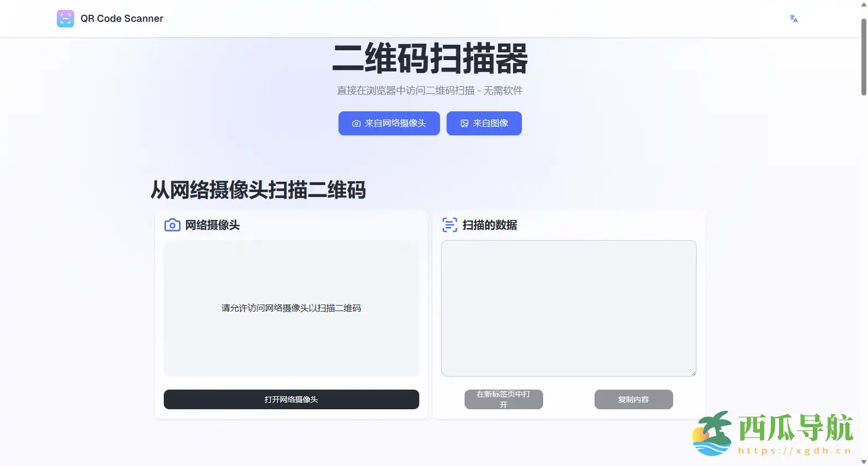868x466 pixels.
Task: Open the language translation switcher icon
Action: [x=793, y=19]
